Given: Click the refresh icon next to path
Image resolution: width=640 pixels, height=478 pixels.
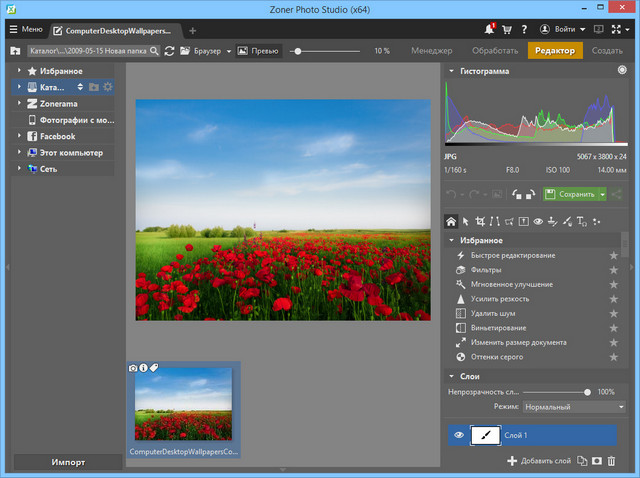Looking at the screenshot, I should [170, 50].
